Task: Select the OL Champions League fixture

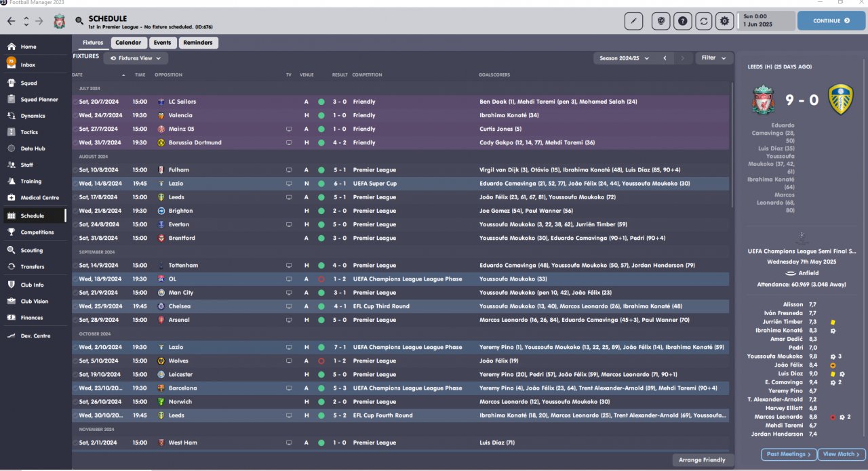Action: 401,279
